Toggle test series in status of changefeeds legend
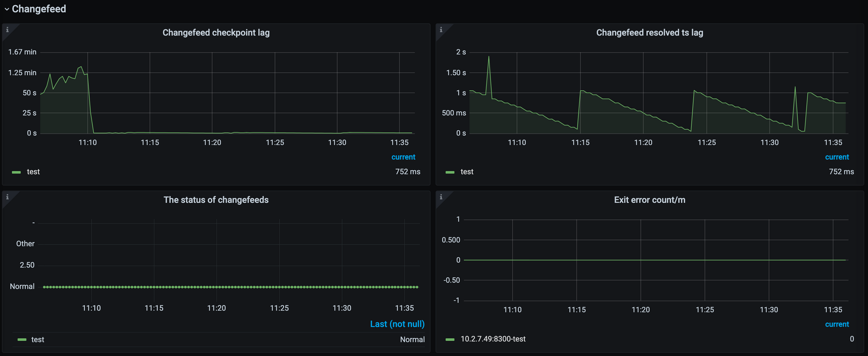868x356 pixels. [x=38, y=340]
